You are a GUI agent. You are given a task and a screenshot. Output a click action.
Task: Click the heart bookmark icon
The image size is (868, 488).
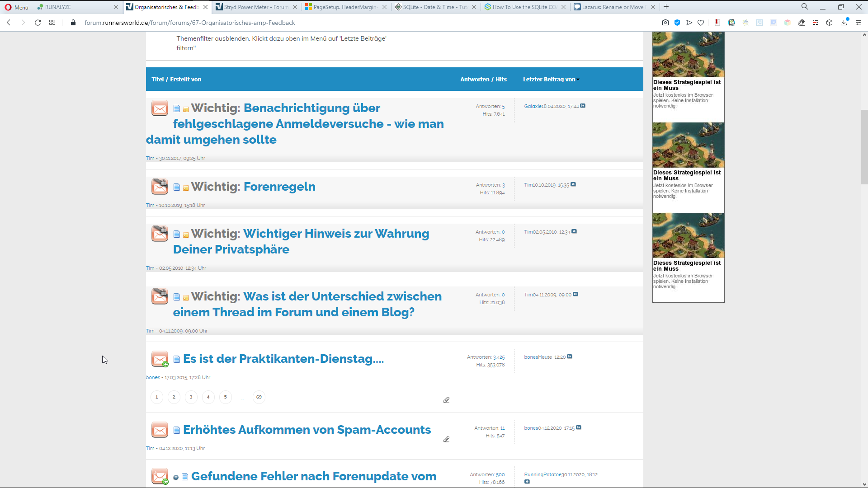(x=701, y=23)
